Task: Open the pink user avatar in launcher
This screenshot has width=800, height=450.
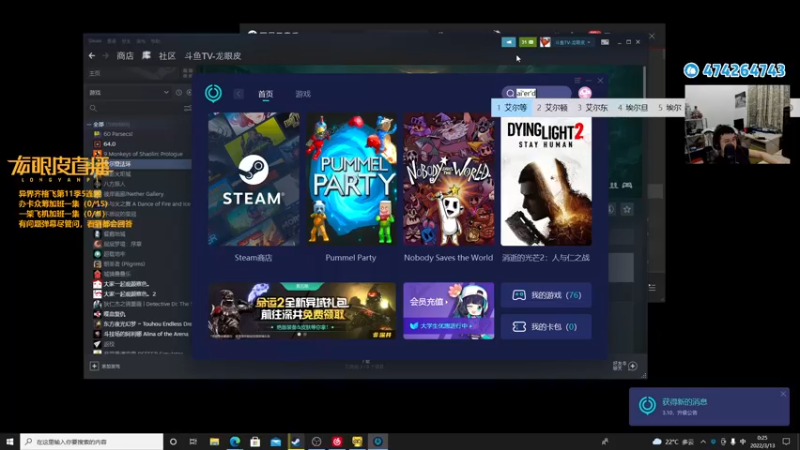Action: click(x=585, y=93)
